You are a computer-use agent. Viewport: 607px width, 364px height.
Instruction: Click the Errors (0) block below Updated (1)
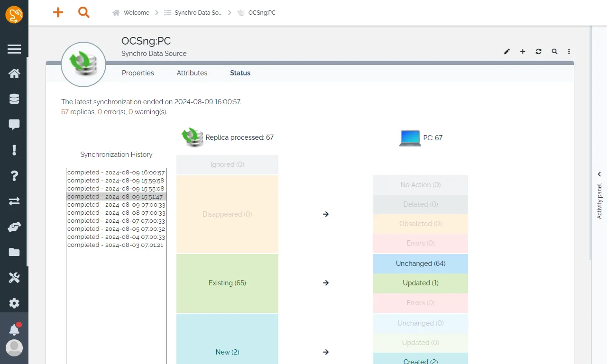tap(421, 302)
